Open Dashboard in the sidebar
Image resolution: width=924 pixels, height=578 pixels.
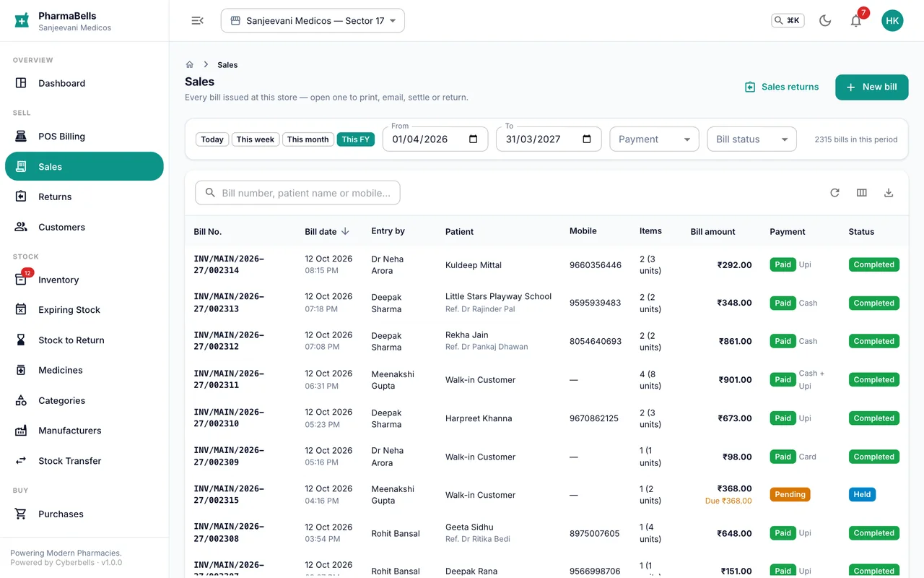pyautogui.click(x=84, y=83)
